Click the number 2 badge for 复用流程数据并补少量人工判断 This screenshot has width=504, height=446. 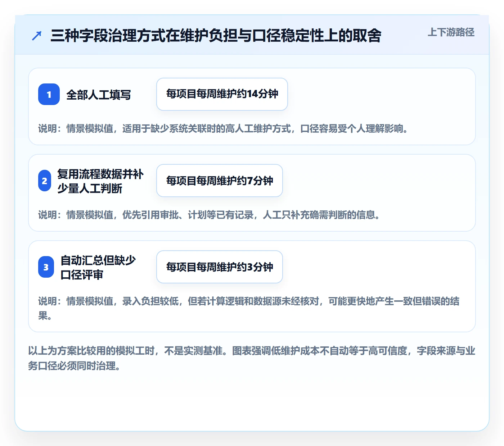[45, 181]
